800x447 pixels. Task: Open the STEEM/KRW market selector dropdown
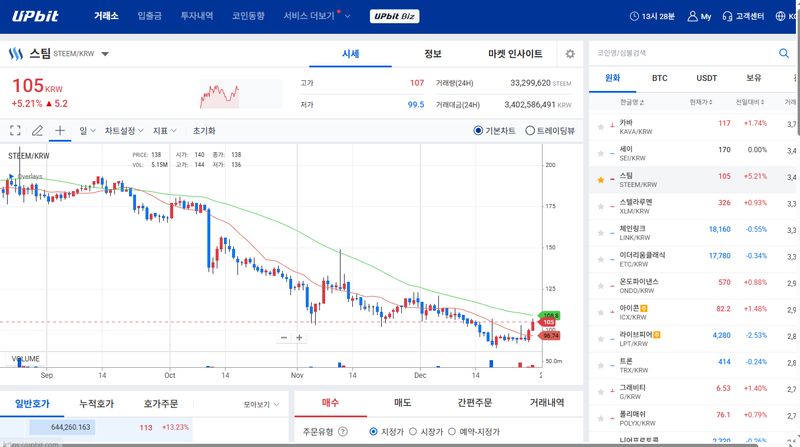tap(106, 54)
